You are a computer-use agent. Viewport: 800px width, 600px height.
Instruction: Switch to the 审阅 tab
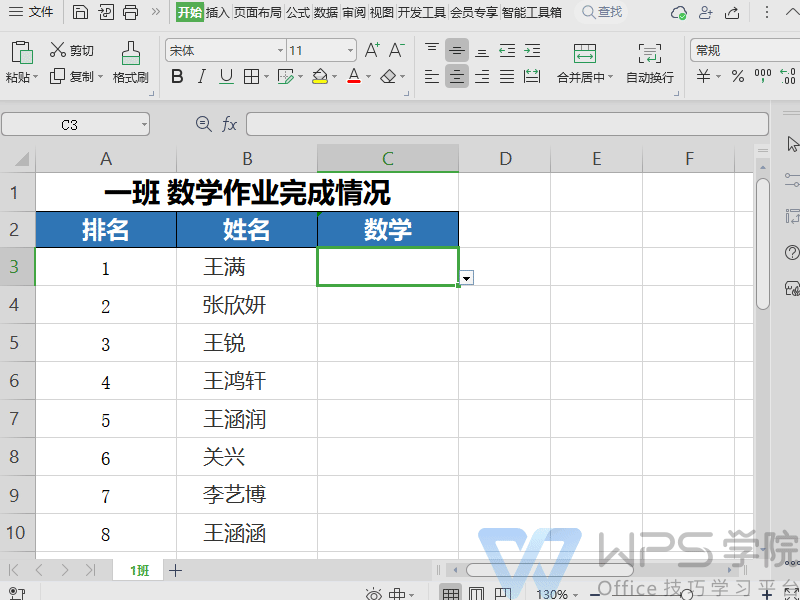354,12
